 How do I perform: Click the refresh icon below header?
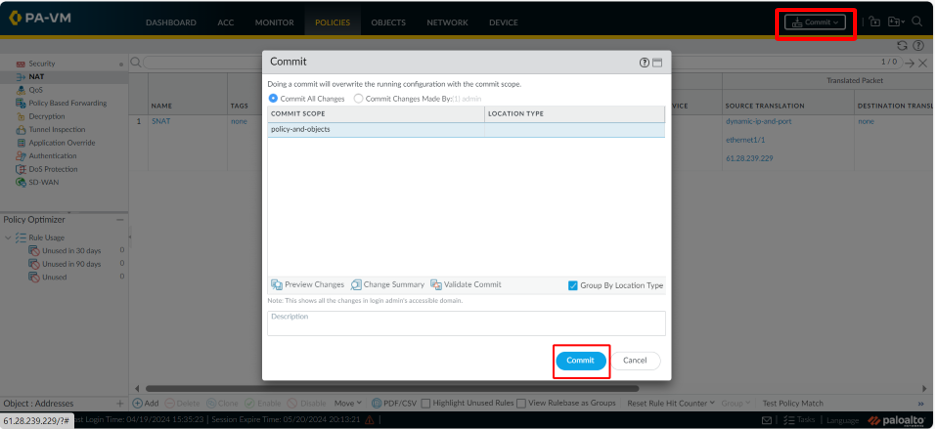902,45
